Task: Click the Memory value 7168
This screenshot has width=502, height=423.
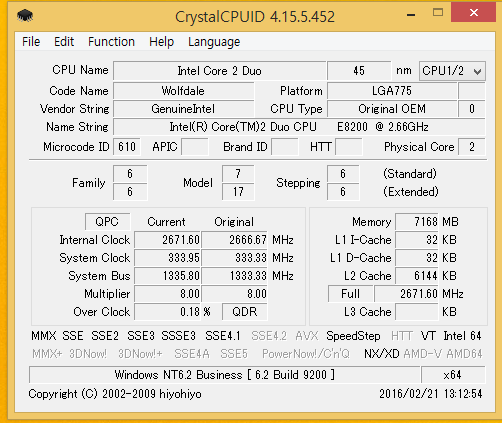Action: click(x=417, y=222)
